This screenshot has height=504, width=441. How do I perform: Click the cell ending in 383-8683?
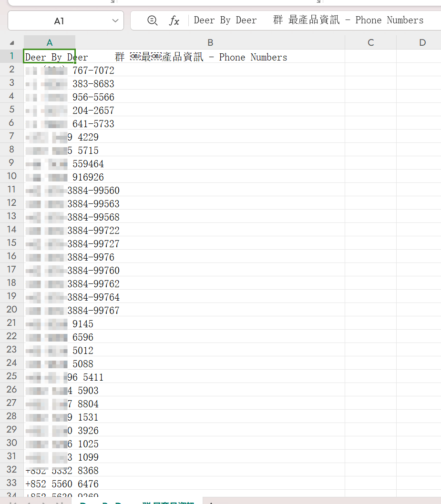(50, 83)
